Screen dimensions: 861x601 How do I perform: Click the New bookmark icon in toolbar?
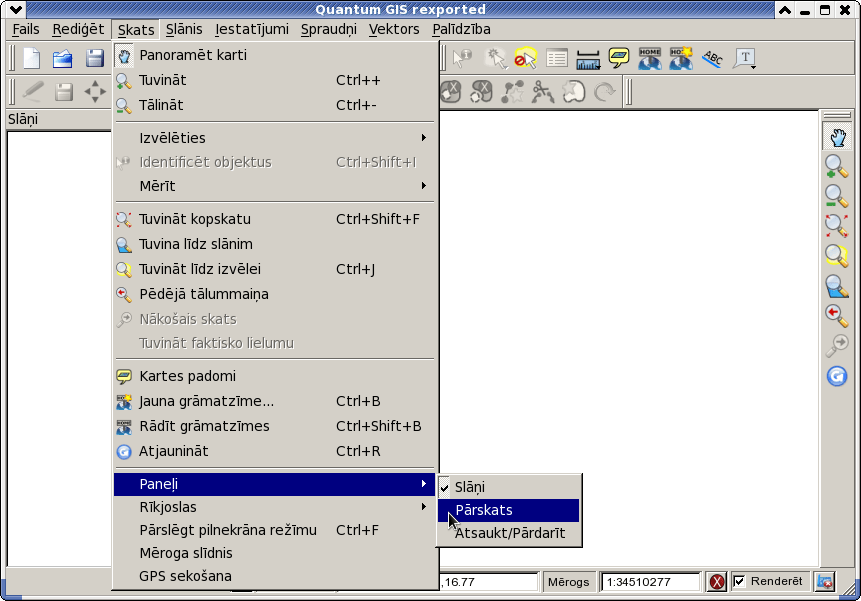point(680,58)
